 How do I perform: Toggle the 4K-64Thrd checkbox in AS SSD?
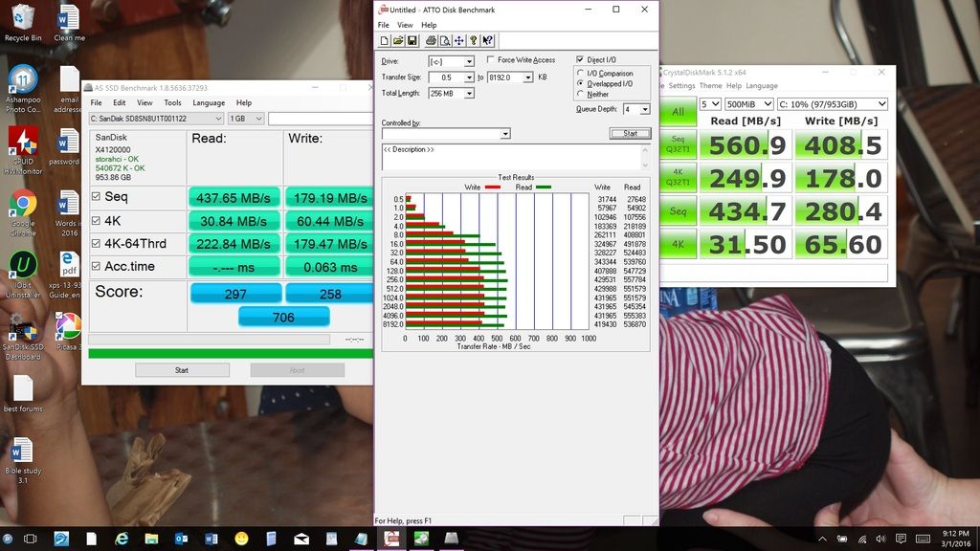click(x=96, y=243)
